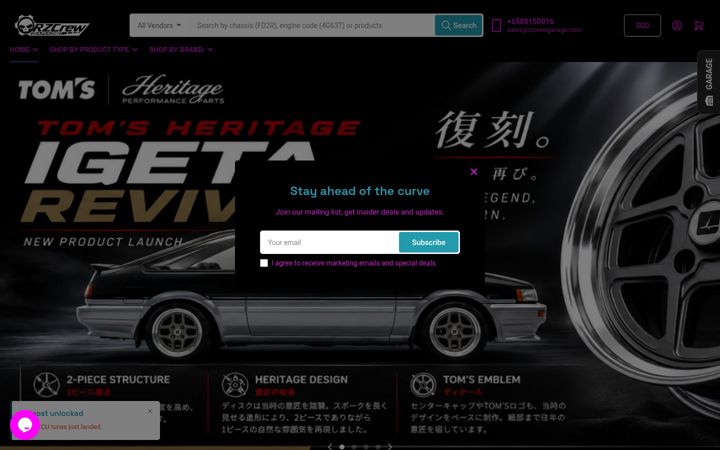Check the marketing emails agreement checkbox
Viewport: 720px width, 450px height.
(x=264, y=263)
